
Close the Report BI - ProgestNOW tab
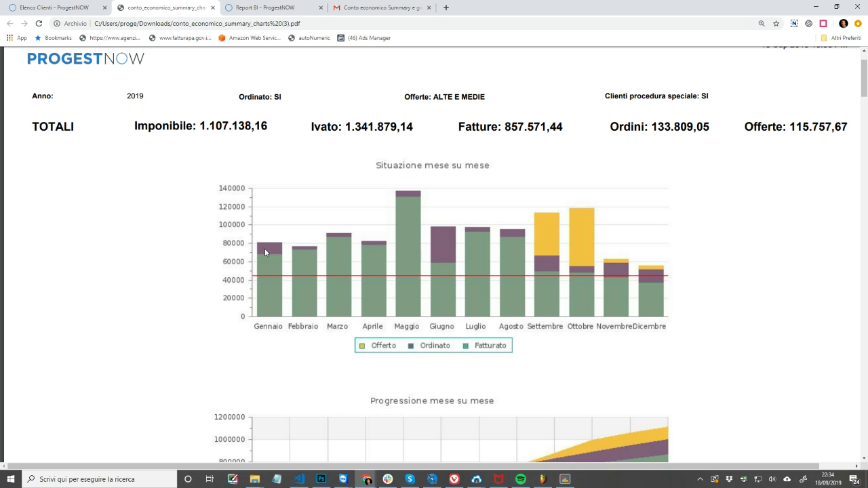click(x=321, y=7)
